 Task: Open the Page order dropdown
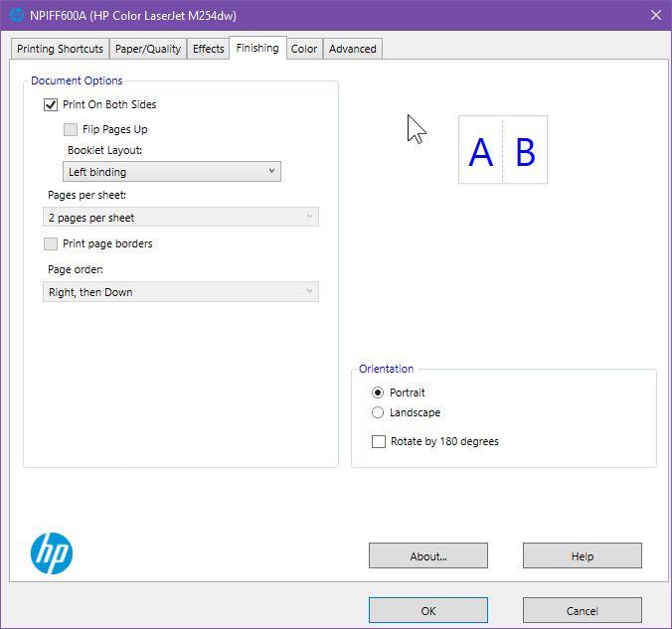coord(181,292)
